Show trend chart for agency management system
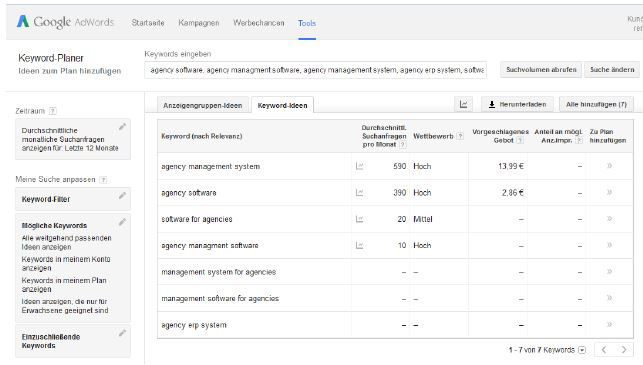 point(359,166)
